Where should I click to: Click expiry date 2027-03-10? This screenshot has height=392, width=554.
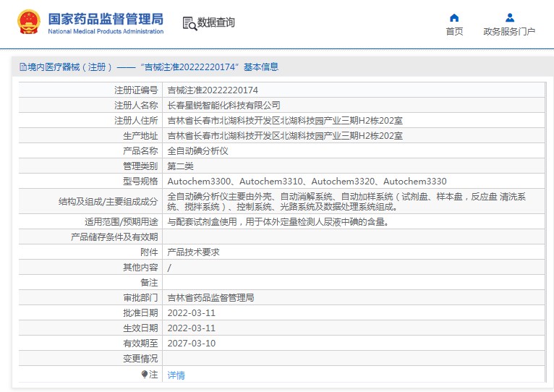pyautogui.click(x=191, y=344)
